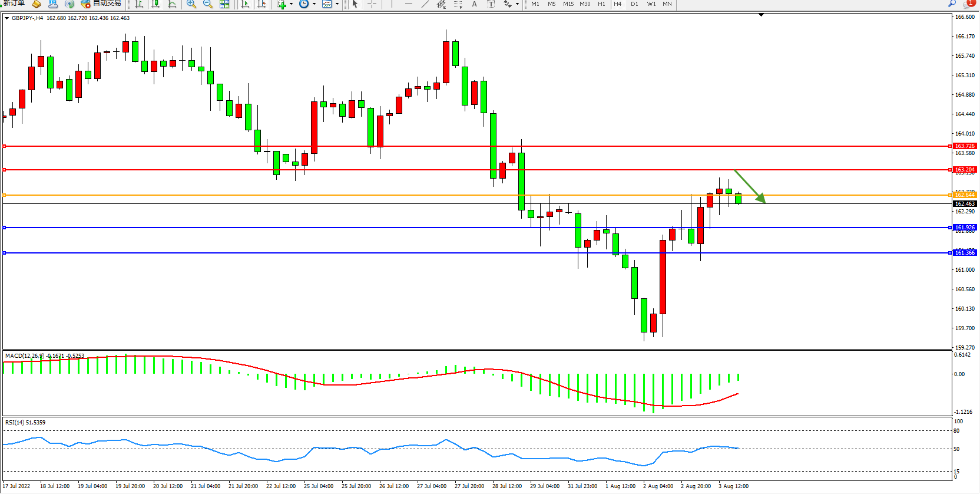Select the text label 'A' tool
Image resolution: width=980 pixels, height=494 pixels.
[474, 4]
